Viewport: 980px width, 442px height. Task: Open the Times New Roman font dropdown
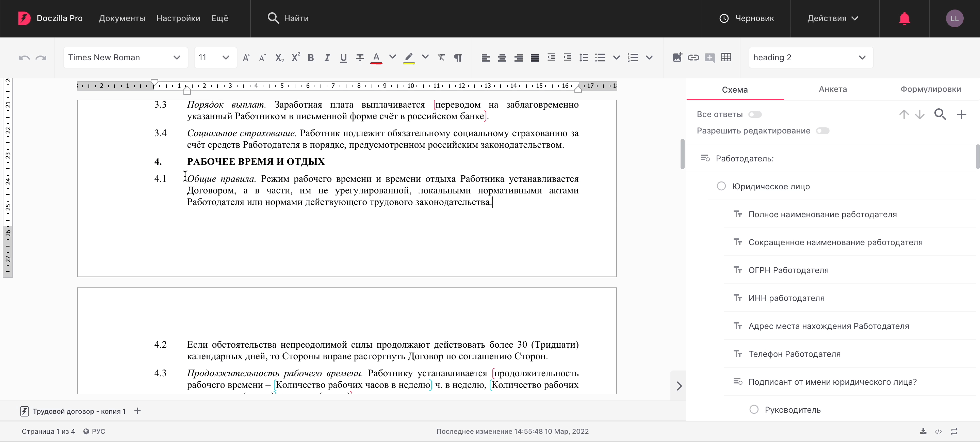[x=125, y=58]
